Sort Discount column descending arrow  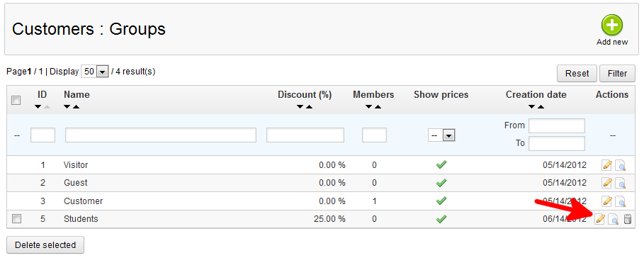coord(300,107)
